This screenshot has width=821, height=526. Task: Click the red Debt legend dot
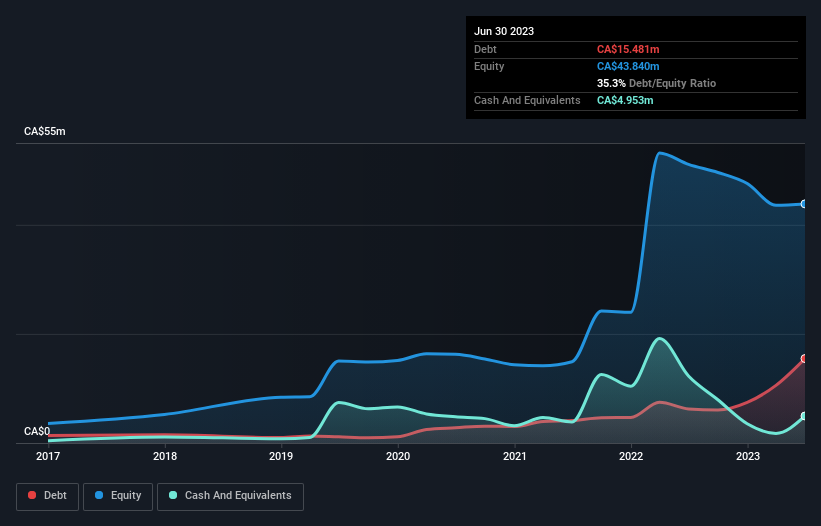[32, 495]
